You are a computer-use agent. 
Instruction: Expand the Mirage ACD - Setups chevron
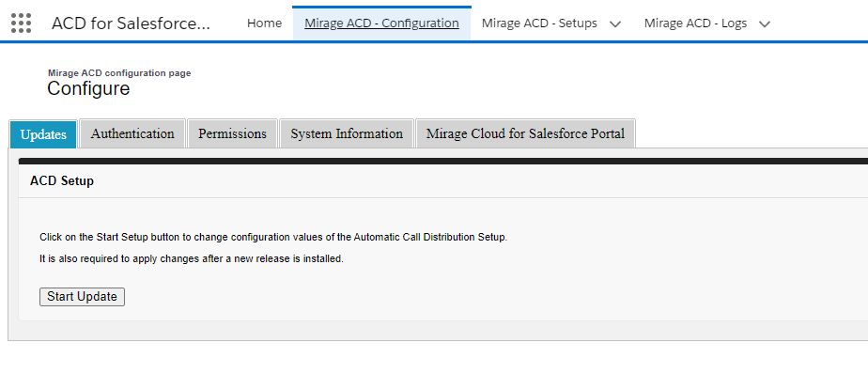tap(614, 23)
